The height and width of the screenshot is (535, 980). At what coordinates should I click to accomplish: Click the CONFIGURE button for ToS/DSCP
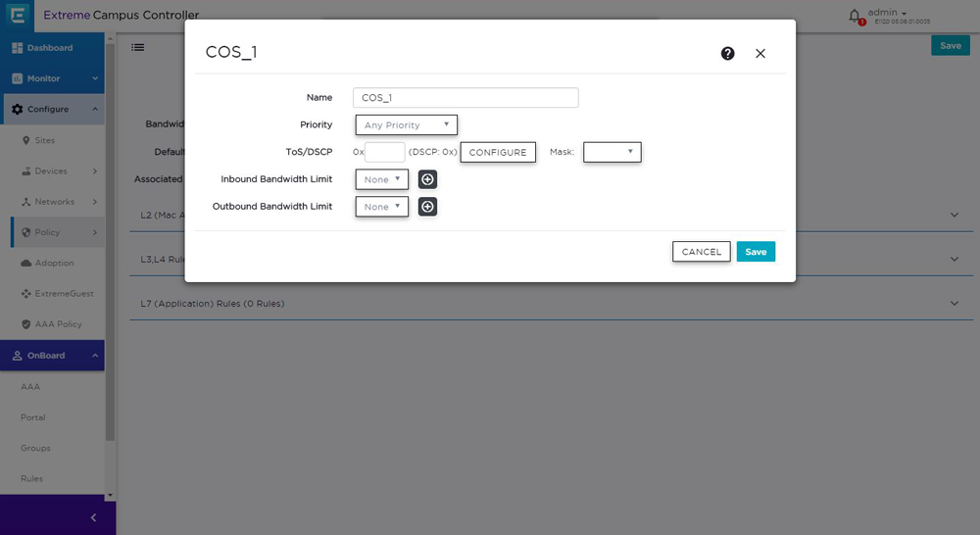coord(498,153)
